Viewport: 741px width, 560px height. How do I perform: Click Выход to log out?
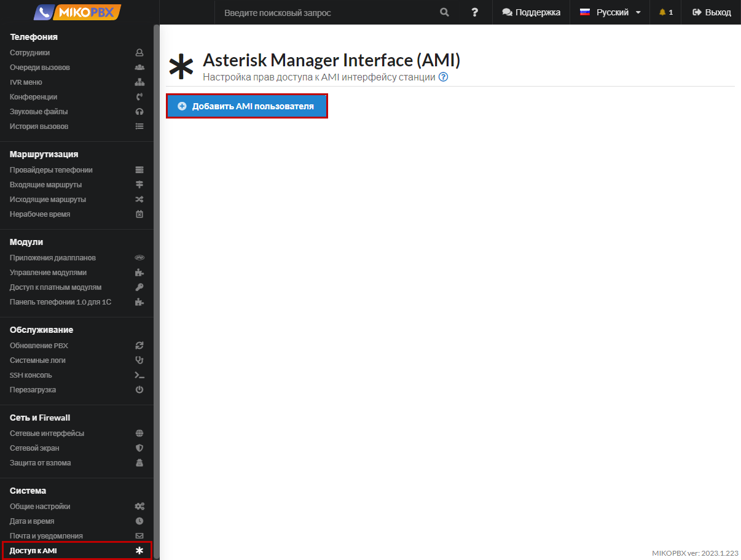pyautogui.click(x=712, y=12)
